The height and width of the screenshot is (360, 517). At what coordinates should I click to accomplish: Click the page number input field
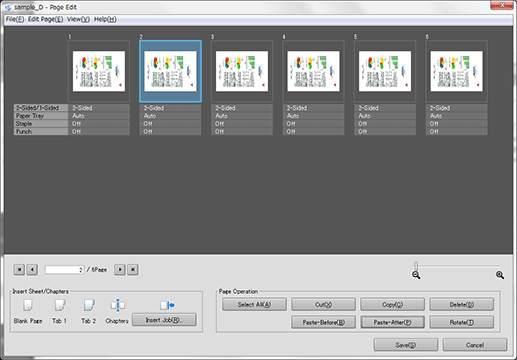coord(64,270)
